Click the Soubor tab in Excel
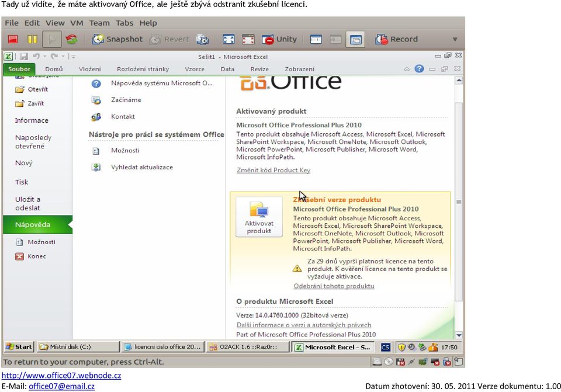This screenshot has height=392, width=561. (x=19, y=69)
